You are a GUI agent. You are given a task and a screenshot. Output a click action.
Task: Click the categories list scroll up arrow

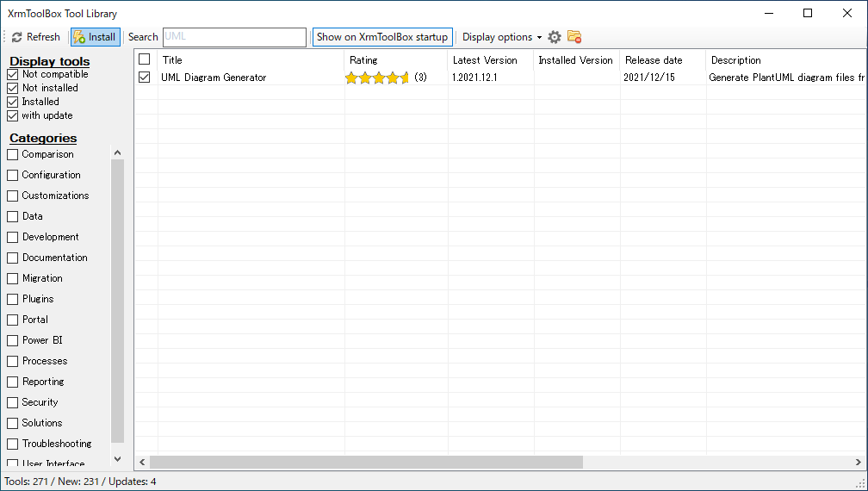tap(117, 152)
